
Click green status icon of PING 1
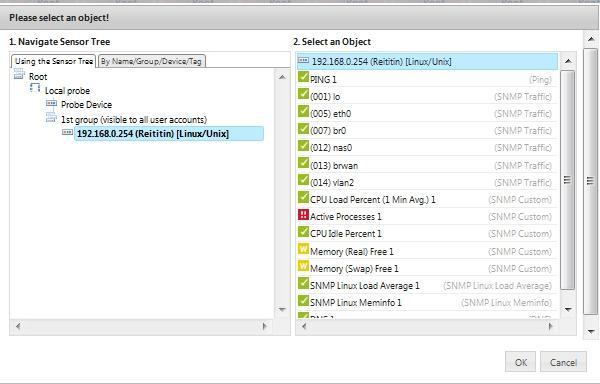[303, 77]
